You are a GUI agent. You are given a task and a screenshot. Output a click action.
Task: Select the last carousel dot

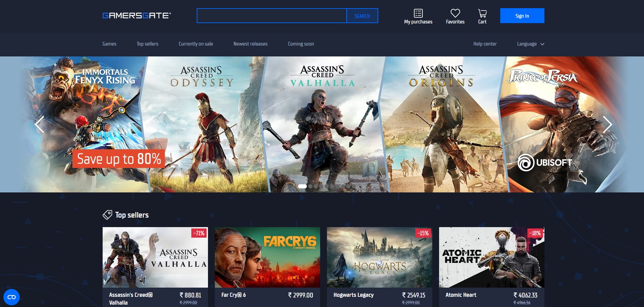pyautogui.click(x=354, y=186)
